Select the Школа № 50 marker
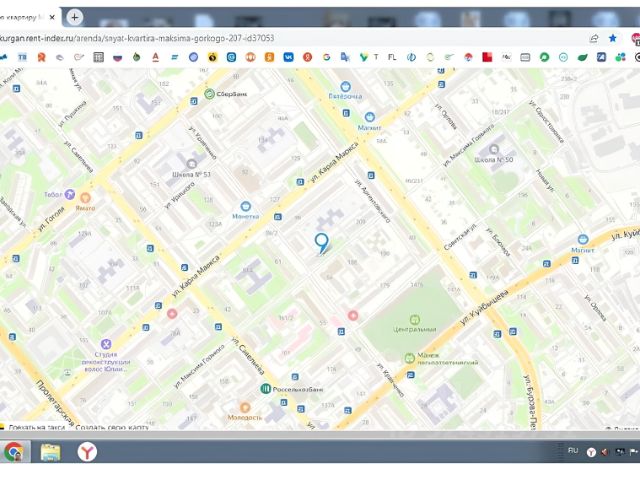This screenshot has height=480, width=640. click(x=494, y=149)
